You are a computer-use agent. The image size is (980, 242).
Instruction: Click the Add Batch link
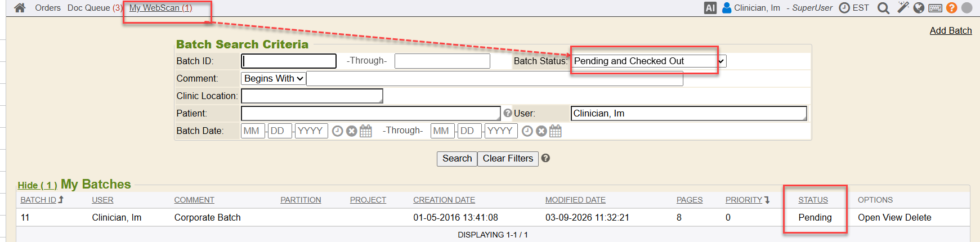[x=950, y=30]
